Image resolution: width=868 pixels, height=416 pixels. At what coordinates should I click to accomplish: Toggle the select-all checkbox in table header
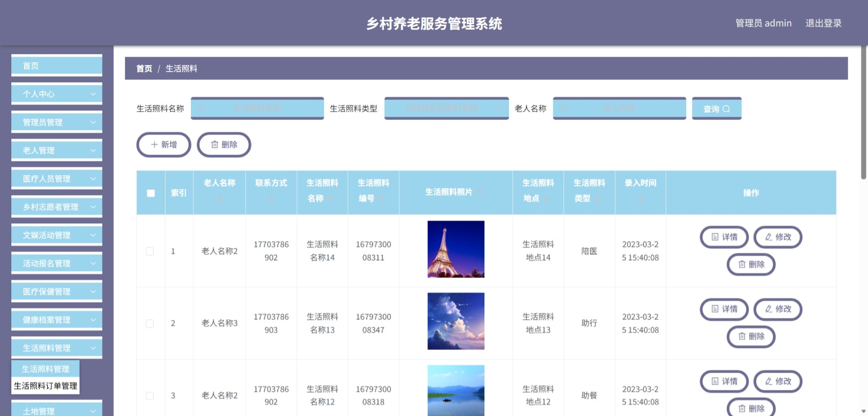pos(151,193)
